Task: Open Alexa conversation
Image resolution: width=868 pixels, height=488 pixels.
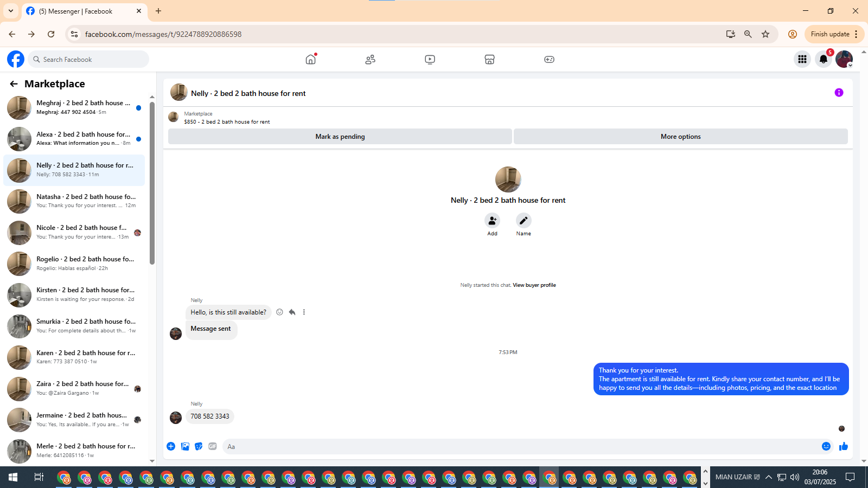Action: pos(74,139)
